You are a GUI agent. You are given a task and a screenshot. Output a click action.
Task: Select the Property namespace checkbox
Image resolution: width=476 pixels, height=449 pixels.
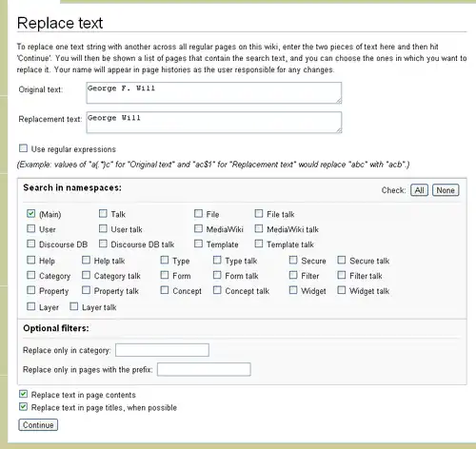[30, 290]
